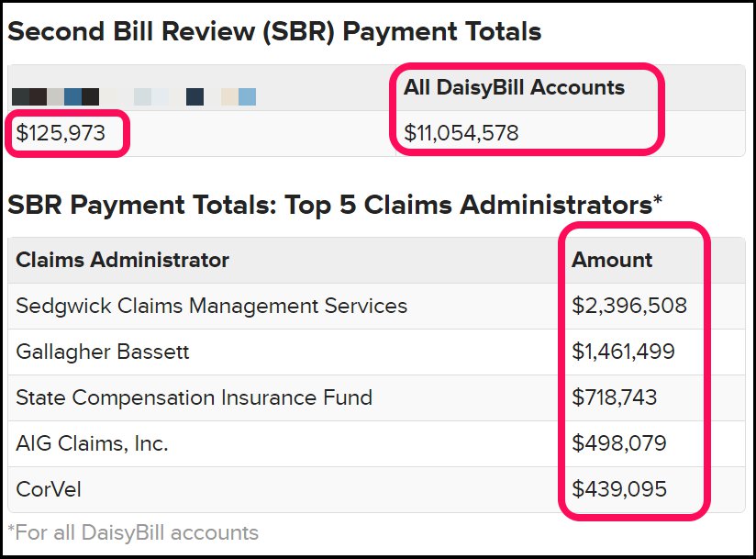The height and width of the screenshot is (559, 756).
Task: Select the $125,973 account payment total
Action: [x=61, y=133]
